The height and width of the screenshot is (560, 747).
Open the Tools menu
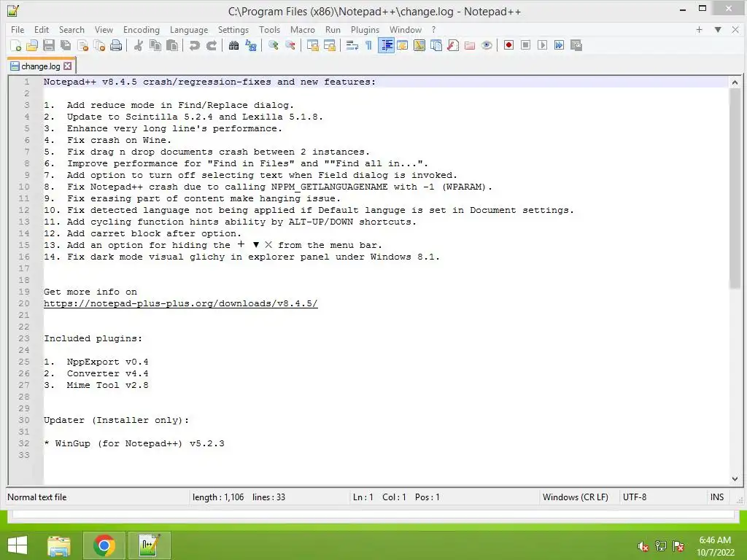pos(270,29)
